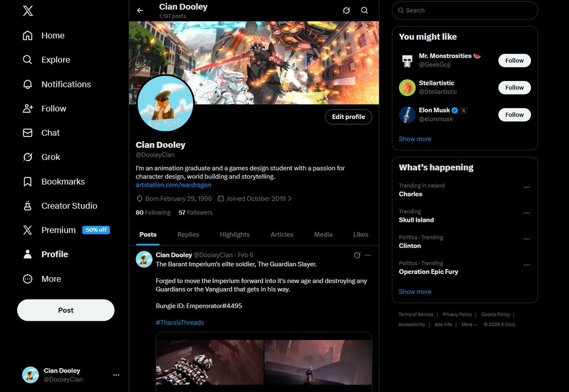Open the 80 Following list

[x=153, y=212]
